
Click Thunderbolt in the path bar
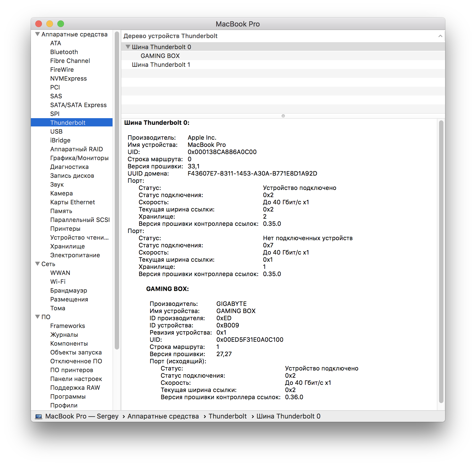click(228, 416)
